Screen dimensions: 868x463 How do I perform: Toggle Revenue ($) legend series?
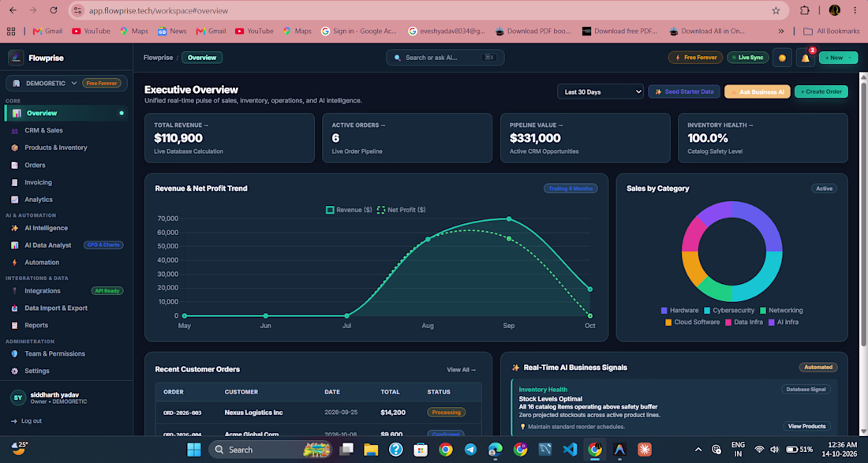349,210
